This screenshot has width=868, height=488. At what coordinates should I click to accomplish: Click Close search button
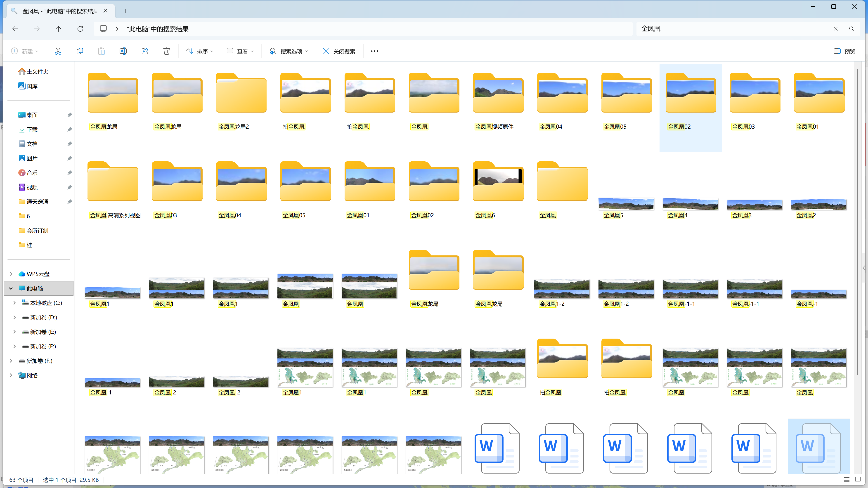[x=339, y=51]
